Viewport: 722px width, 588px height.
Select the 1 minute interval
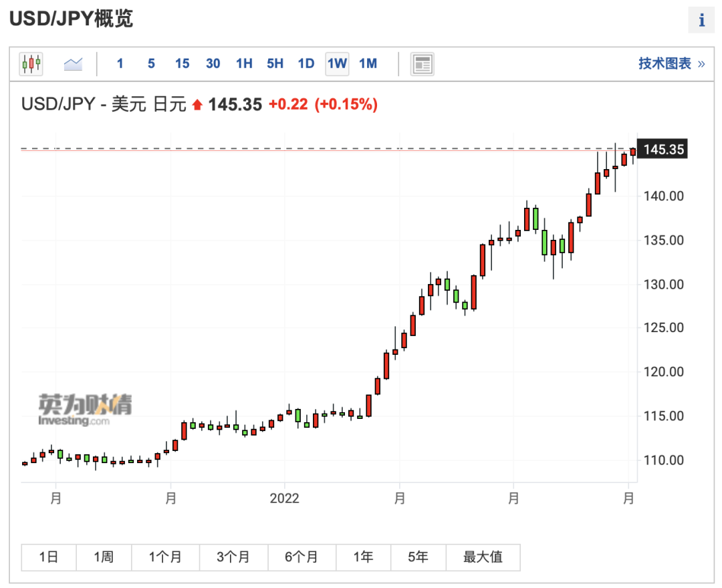coord(120,63)
